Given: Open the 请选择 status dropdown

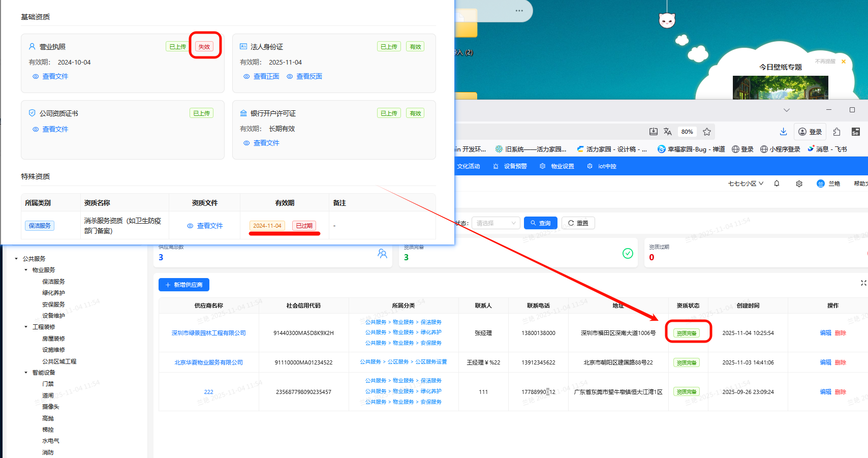Looking at the screenshot, I should pos(495,223).
